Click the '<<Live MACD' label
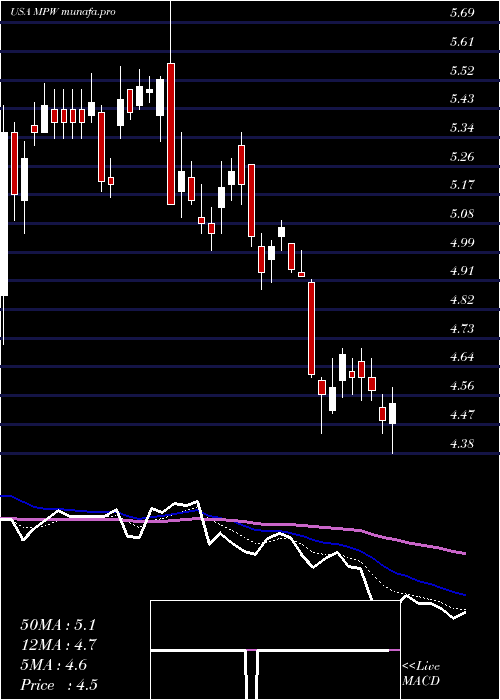 point(421,674)
